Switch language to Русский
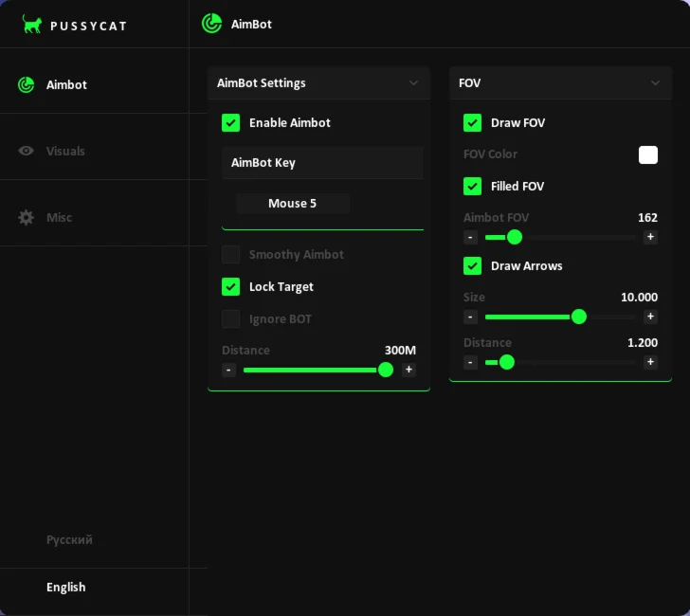This screenshot has width=690, height=616. click(x=69, y=539)
